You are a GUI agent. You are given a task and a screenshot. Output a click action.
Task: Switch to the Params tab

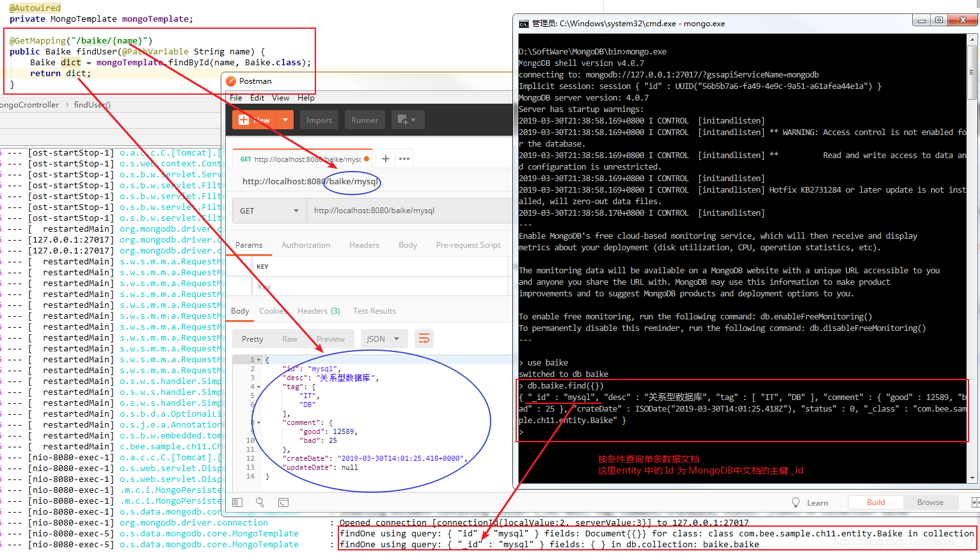pos(249,245)
